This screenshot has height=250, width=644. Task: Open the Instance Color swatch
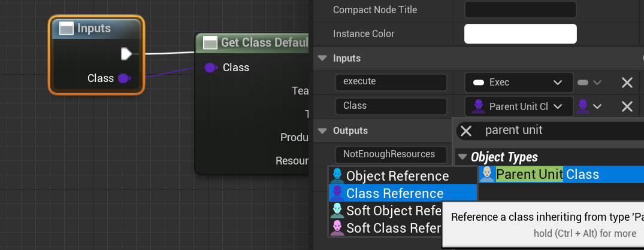(520, 33)
